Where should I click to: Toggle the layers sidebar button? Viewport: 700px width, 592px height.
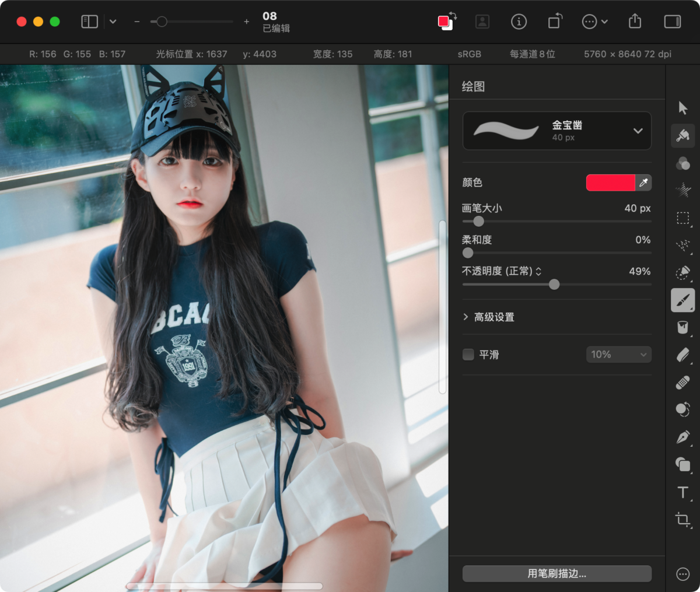tap(89, 22)
